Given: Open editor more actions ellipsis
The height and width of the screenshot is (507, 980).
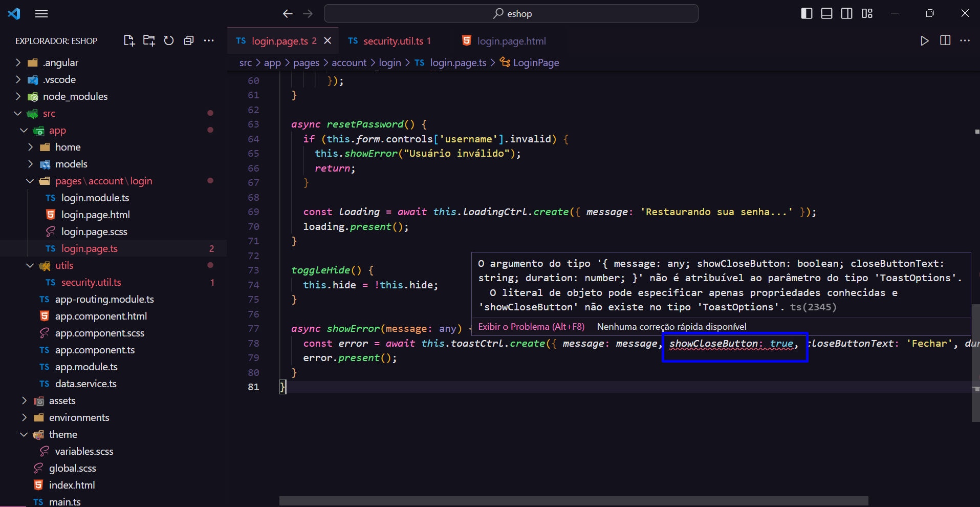Looking at the screenshot, I should pyautogui.click(x=965, y=40).
